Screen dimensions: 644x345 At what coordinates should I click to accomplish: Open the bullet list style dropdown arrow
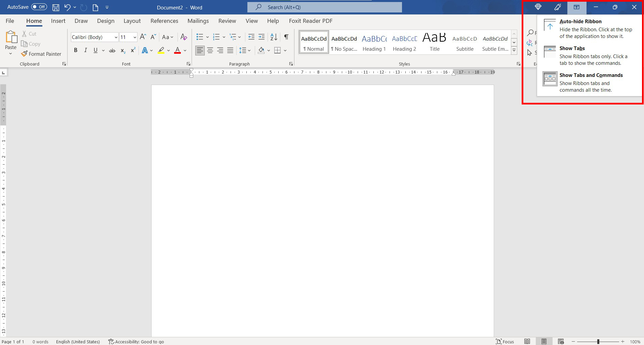coord(207,37)
